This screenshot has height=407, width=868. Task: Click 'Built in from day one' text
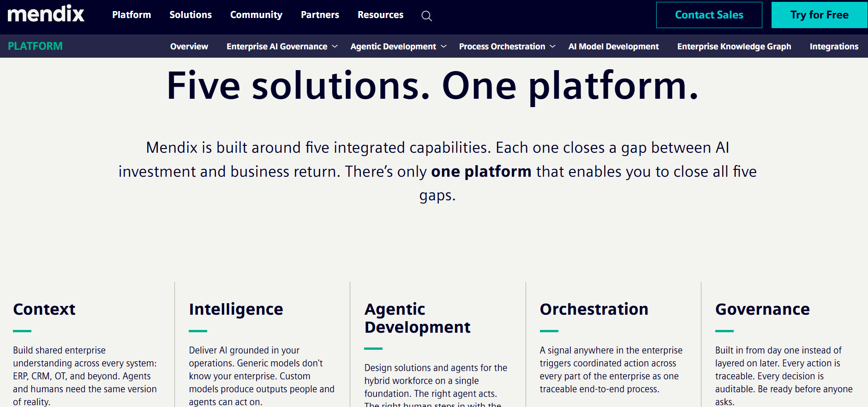[x=784, y=376]
